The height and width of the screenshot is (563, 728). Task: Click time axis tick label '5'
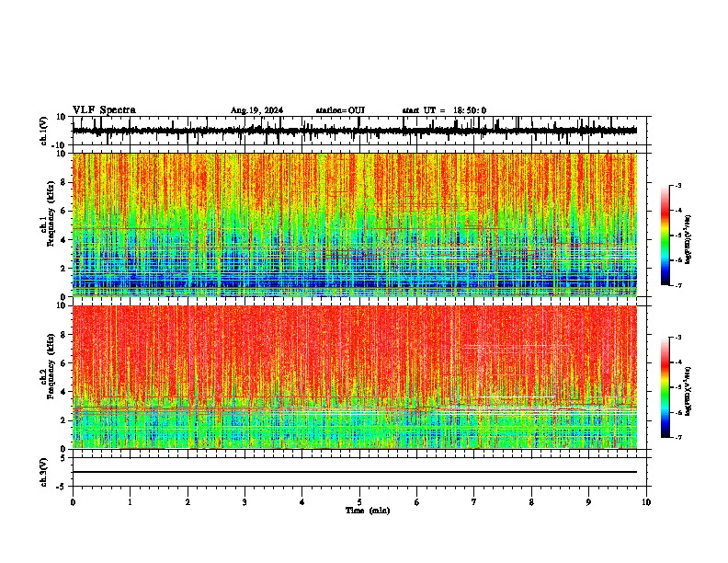click(x=359, y=502)
